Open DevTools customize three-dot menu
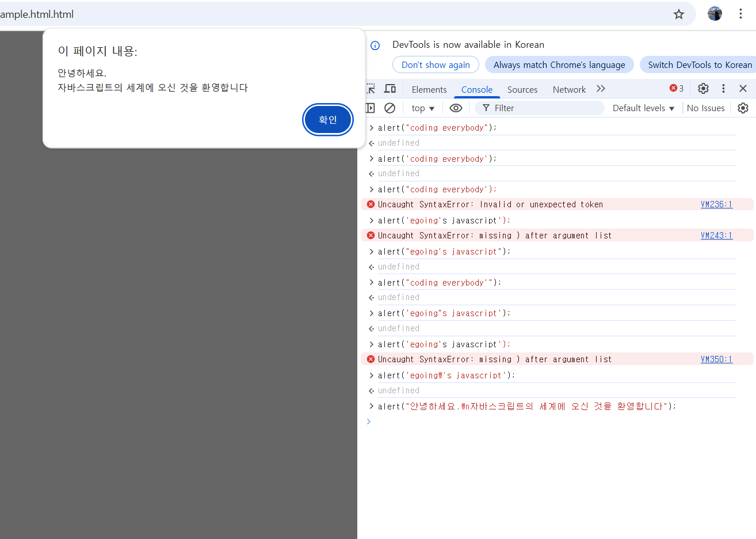 [723, 89]
